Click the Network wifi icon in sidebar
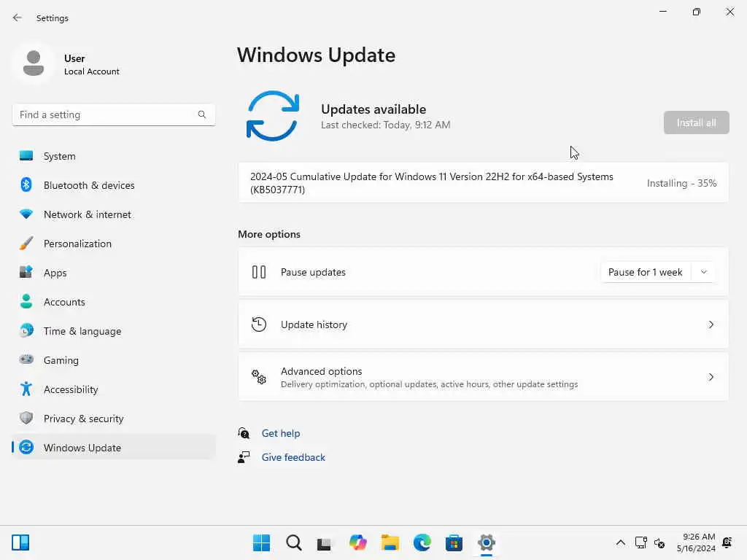Image resolution: width=747 pixels, height=560 pixels. (26, 214)
